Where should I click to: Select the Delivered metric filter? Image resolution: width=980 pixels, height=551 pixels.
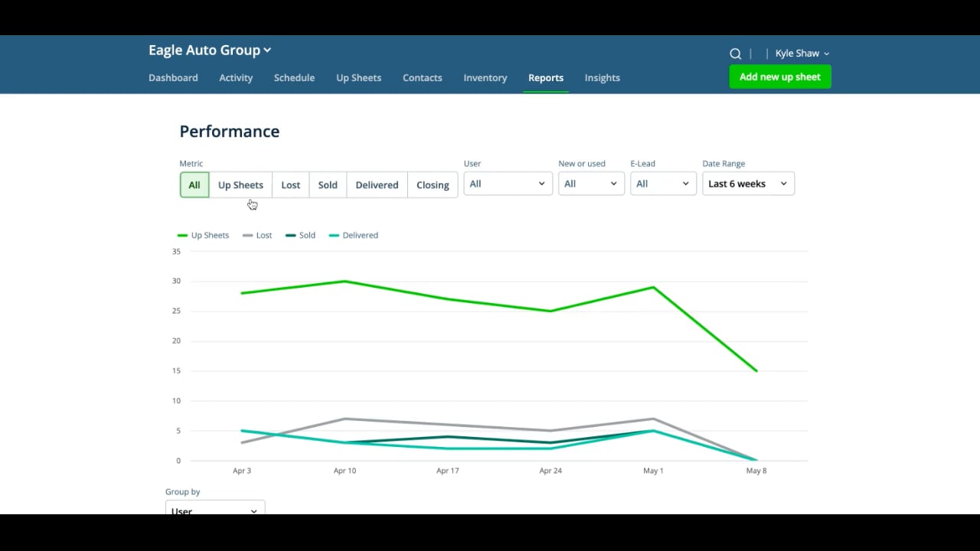tap(377, 184)
